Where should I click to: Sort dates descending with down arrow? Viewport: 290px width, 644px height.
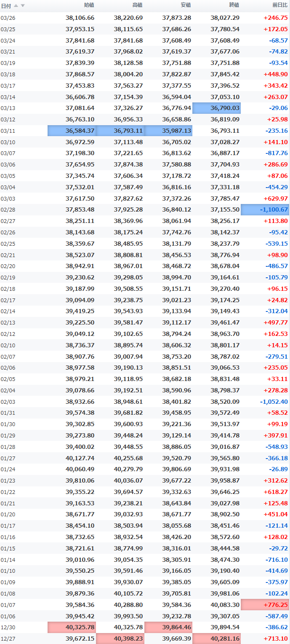pyautogui.click(x=23, y=5)
